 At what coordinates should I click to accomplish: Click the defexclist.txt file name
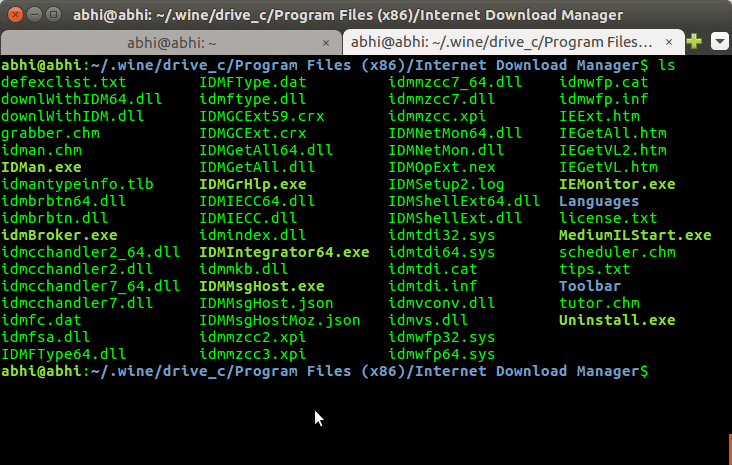pyautogui.click(x=64, y=82)
